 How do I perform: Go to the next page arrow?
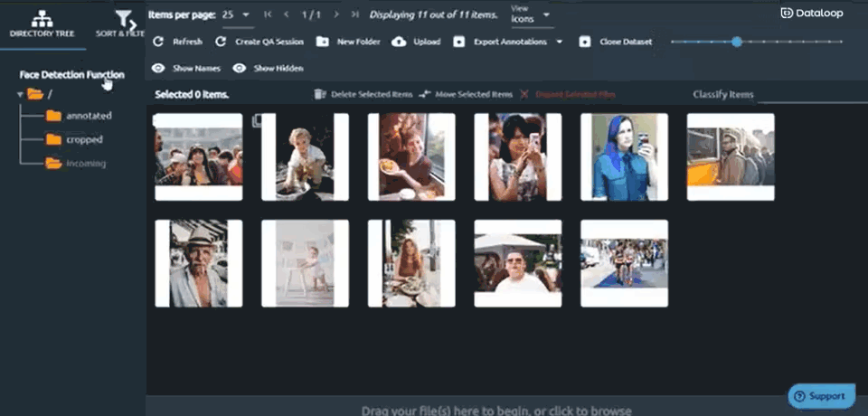coord(336,14)
